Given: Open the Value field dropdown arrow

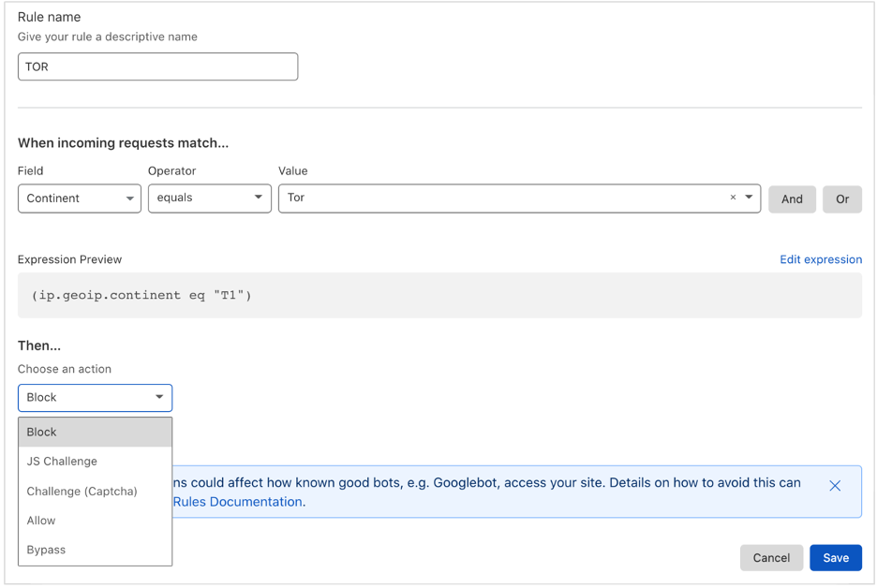Looking at the screenshot, I should (x=748, y=198).
